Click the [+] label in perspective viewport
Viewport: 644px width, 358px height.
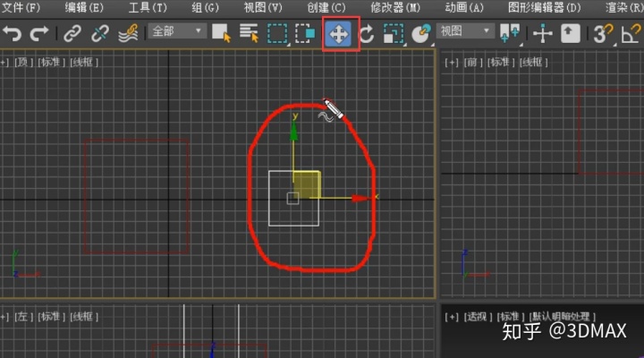451,317
